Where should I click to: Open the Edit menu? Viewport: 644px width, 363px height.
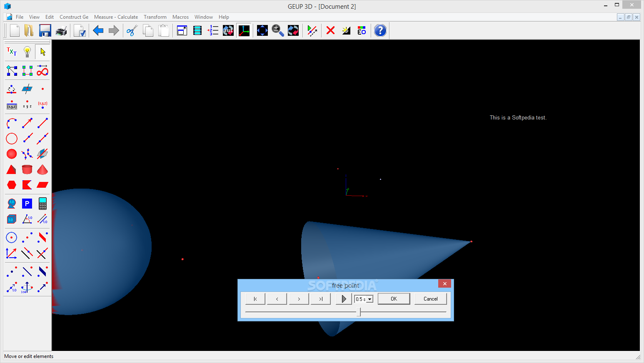[50, 17]
